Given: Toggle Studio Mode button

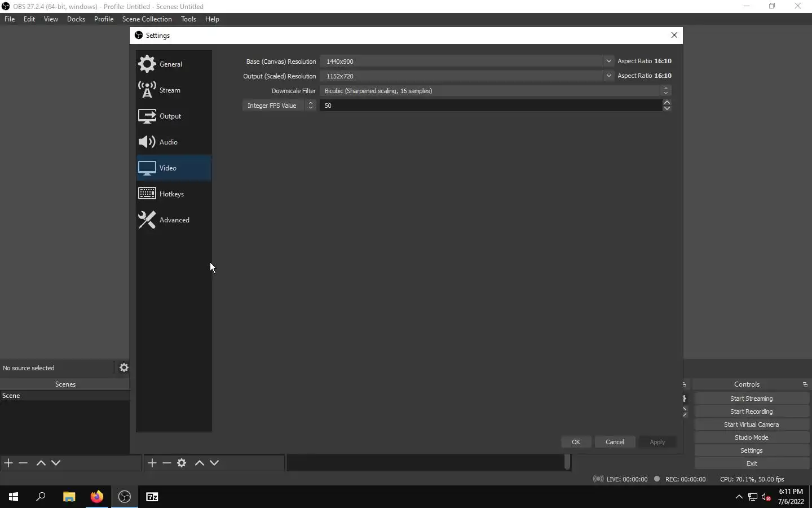Looking at the screenshot, I should pos(751,437).
